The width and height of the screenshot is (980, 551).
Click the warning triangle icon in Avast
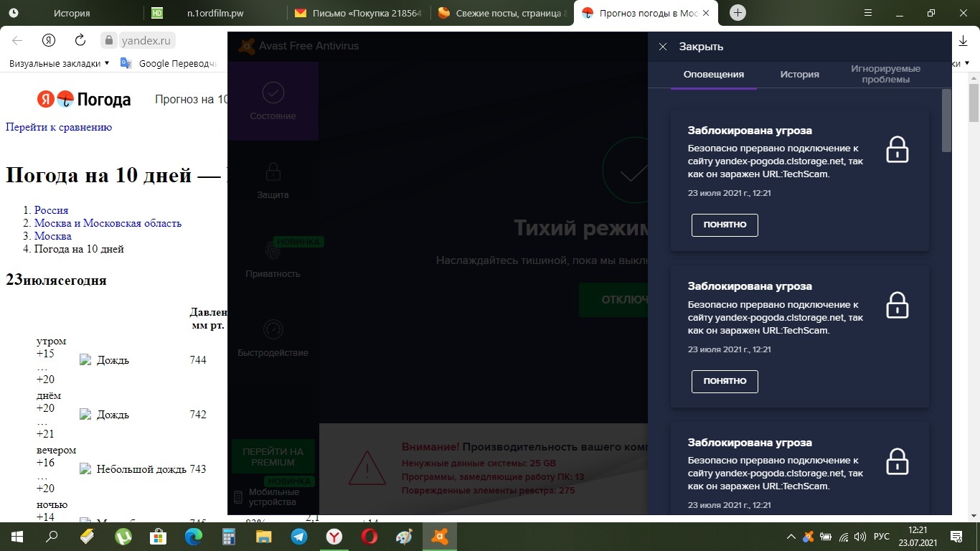point(367,468)
